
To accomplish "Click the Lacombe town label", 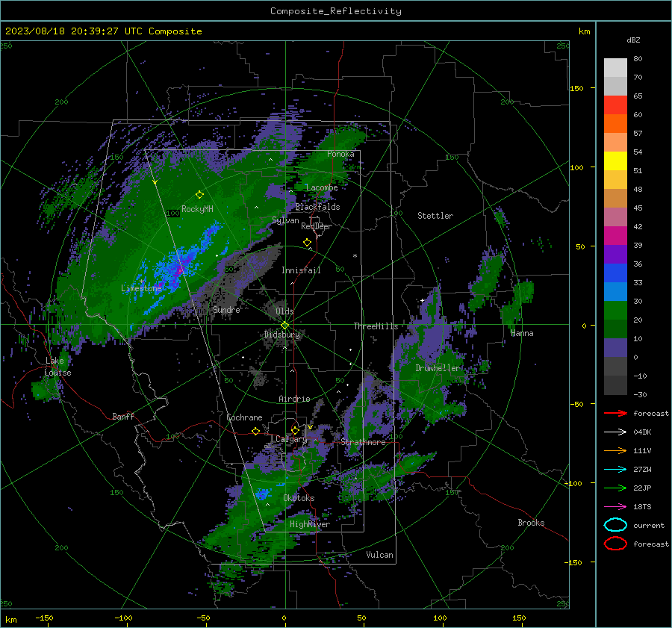I will tap(321, 187).
